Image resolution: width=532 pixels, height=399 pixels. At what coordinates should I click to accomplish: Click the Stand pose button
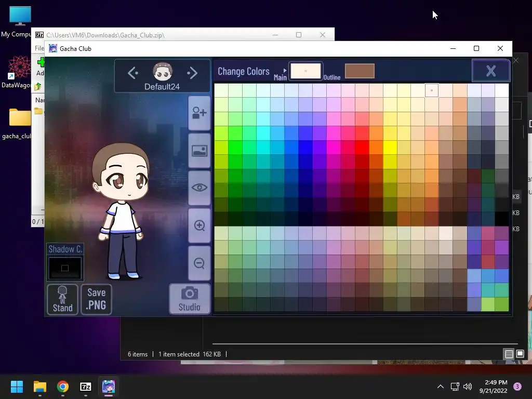[63, 299]
